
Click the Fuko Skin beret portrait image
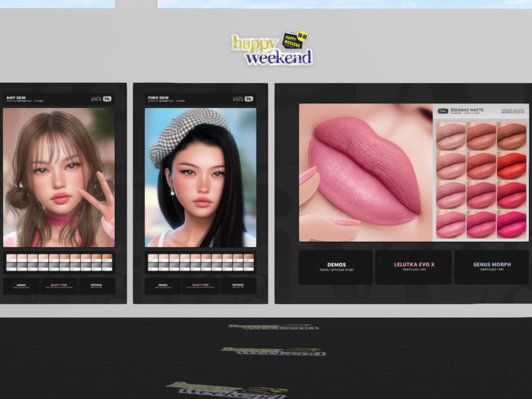tap(200, 177)
